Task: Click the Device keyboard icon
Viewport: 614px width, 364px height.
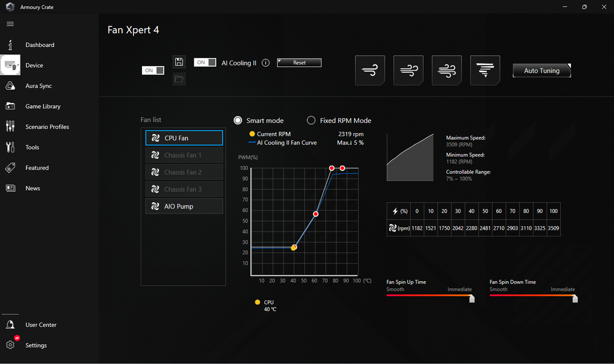Action: point(10,65)
